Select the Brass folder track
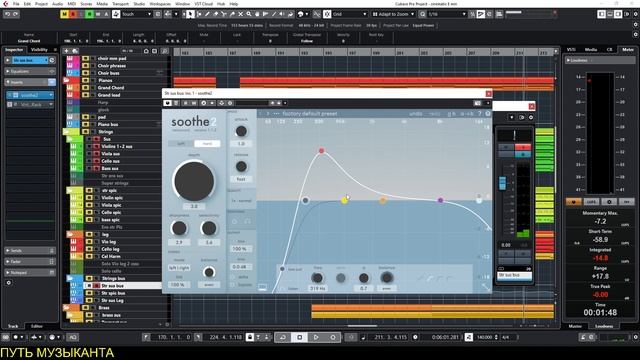The width and height of the screenshot is (640, 360). (104, 308)
